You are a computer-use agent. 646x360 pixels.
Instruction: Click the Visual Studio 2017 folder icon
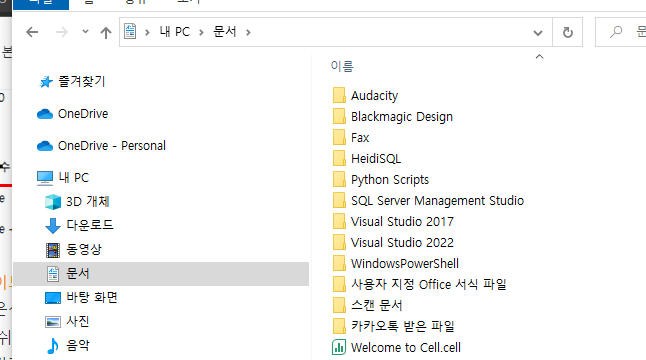click(339, 222)
